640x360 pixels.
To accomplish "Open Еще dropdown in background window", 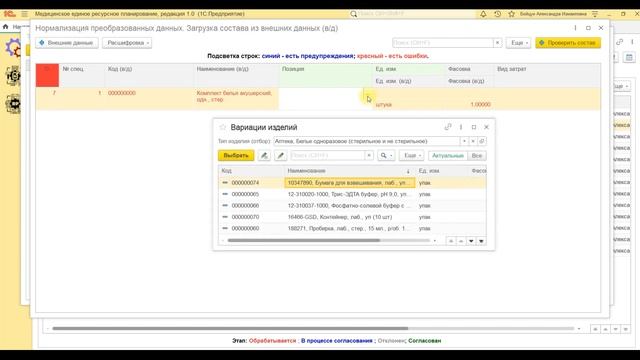I will pyautogui.click(x=621, y=87).
